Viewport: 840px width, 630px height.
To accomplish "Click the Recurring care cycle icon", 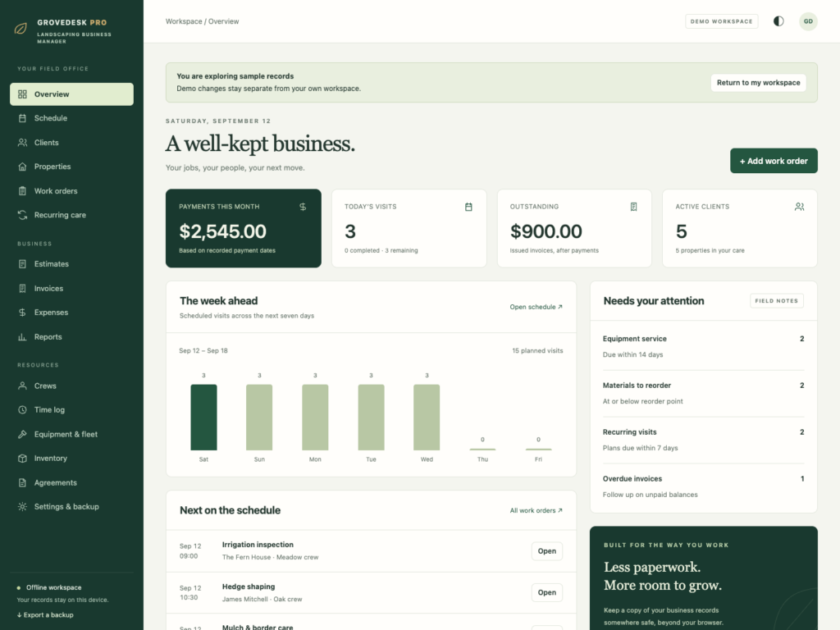I will pos(22,215).
